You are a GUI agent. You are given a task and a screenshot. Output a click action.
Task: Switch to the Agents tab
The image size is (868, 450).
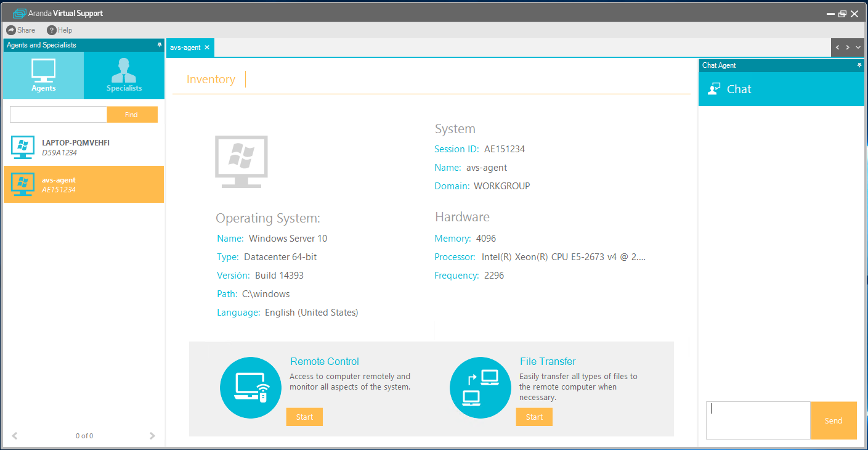[x=44, y=75]
